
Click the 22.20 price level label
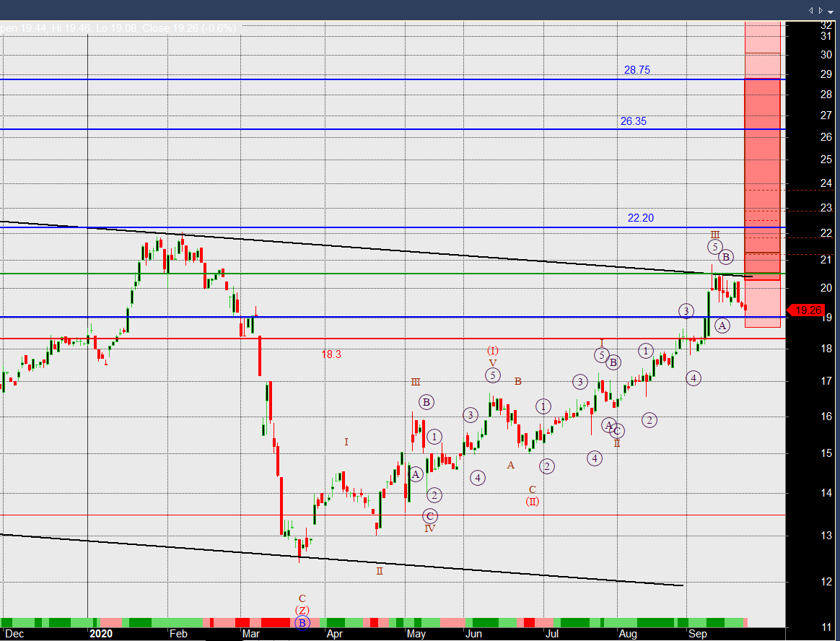641,217
